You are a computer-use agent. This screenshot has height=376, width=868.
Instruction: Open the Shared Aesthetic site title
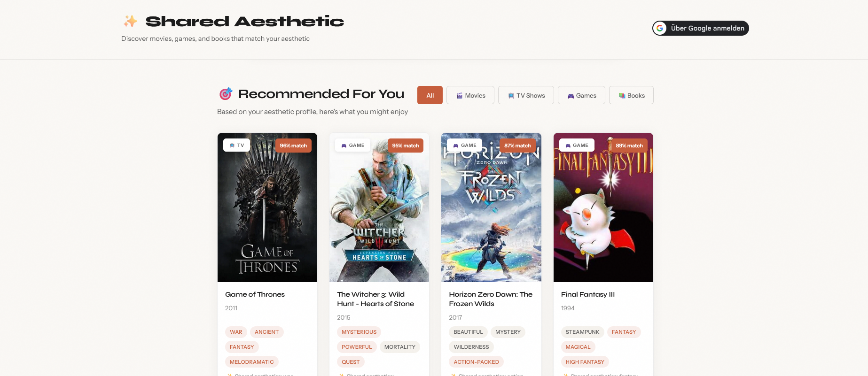coord(244,21)
